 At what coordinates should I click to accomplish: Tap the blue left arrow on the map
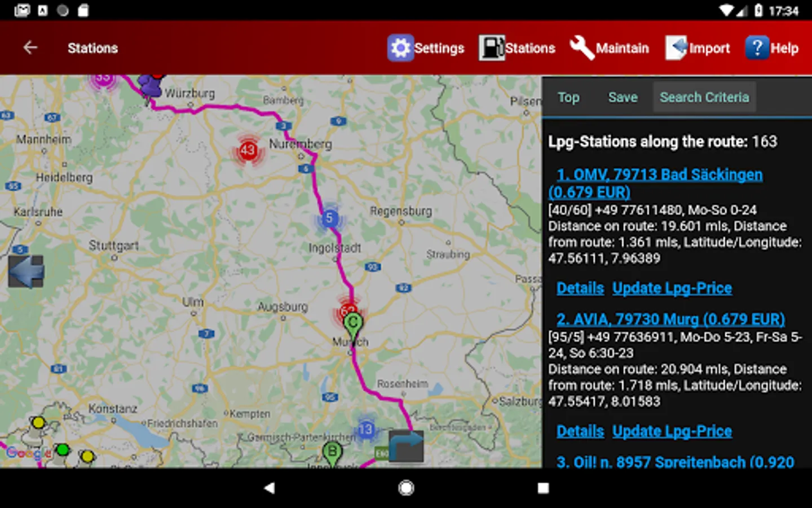click(x=27, y=271)
